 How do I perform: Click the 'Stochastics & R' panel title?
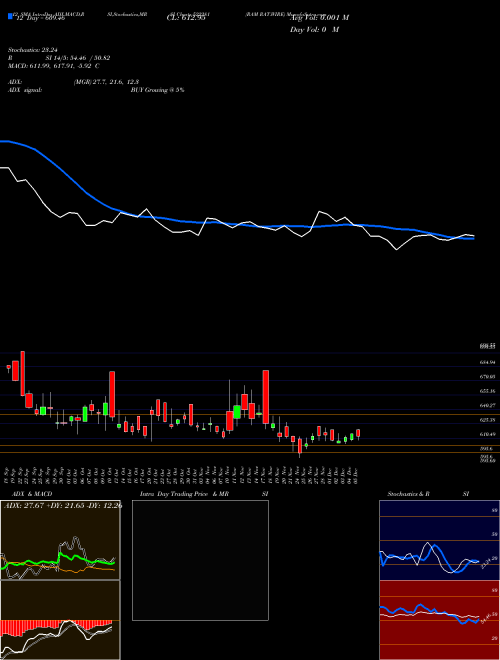[408, 494]
